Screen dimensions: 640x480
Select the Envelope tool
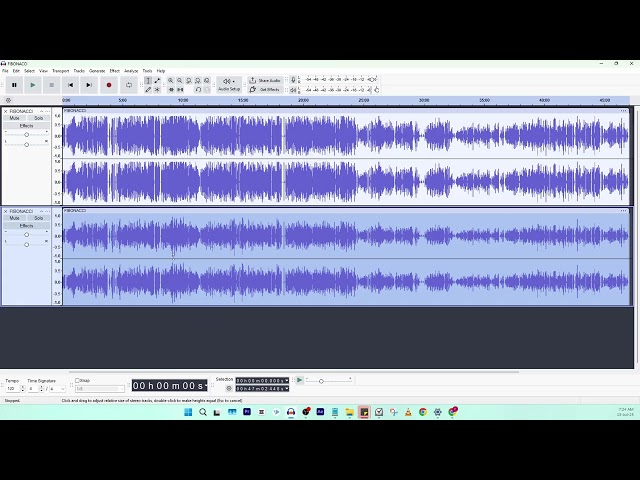click(x=157, y=80)
